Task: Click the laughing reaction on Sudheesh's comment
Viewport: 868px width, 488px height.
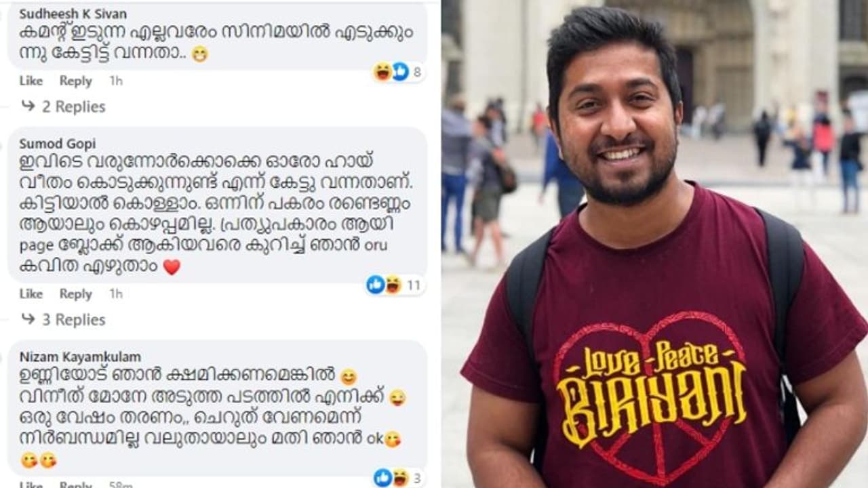Action: [382, 72]
